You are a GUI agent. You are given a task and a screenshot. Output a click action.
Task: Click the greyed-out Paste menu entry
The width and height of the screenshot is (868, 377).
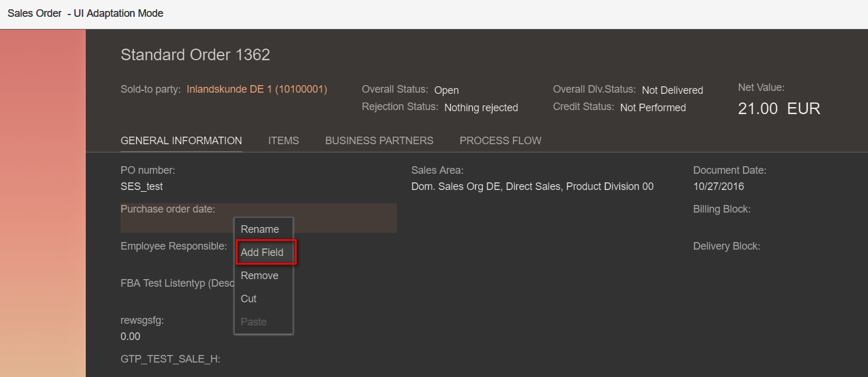254,322
